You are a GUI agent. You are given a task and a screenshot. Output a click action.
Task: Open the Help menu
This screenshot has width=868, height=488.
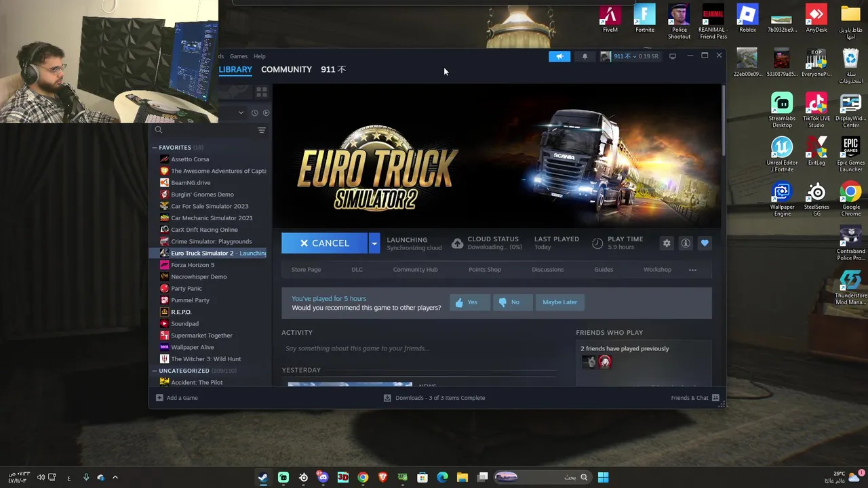tap(260, 56)
